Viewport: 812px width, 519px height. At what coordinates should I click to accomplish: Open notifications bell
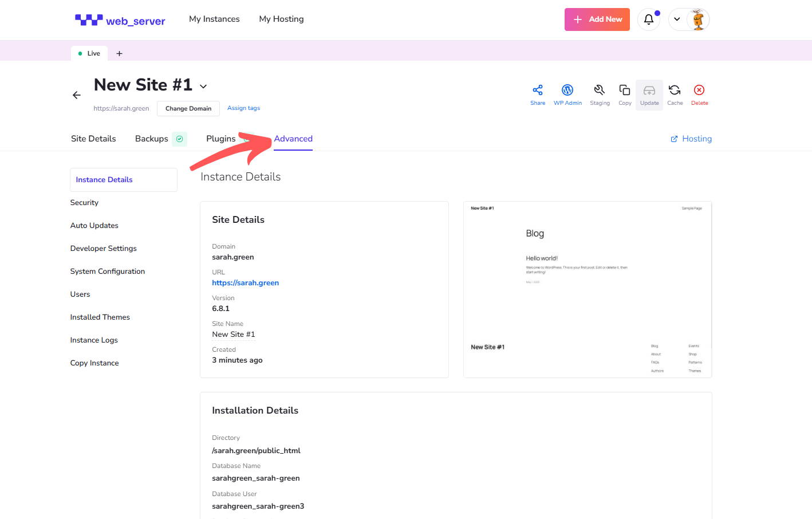(648, 19)
